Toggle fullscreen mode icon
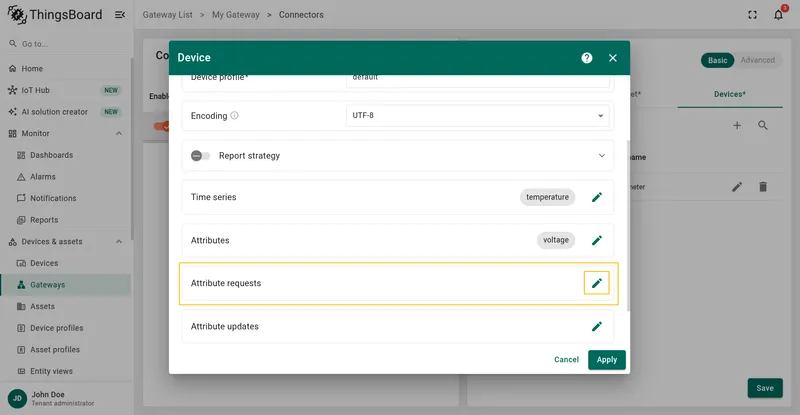Image resolution: width=800 pixels, height=415 pixels. [752, 15]
